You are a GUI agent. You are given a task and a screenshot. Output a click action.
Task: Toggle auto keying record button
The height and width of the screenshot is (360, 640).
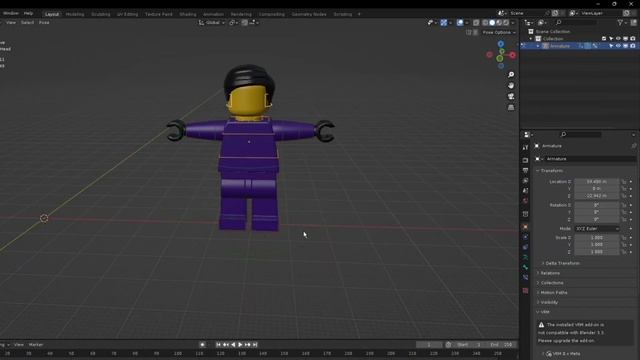[202, 345]
